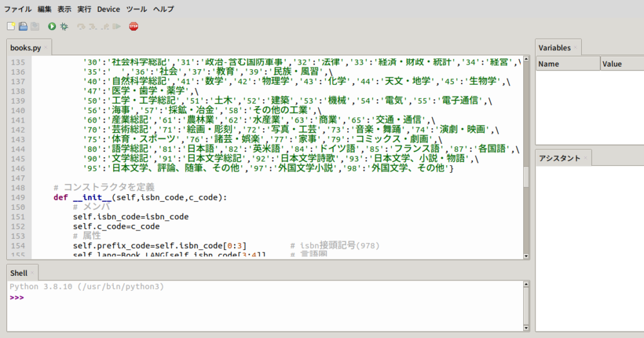Click the Resume debug icon

(x=116, y=26)
